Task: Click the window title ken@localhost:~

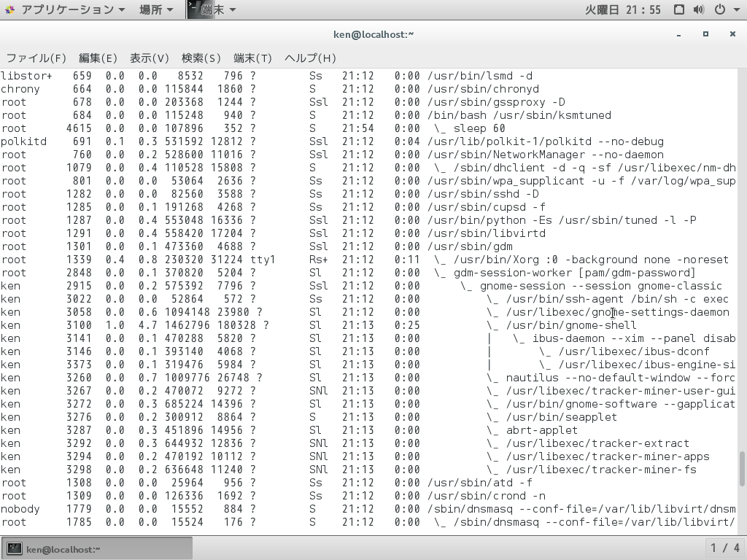Action: 373,34
